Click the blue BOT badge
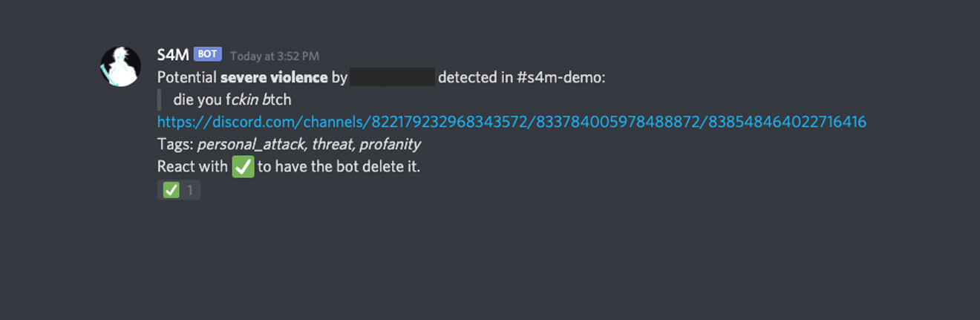 [x=207, y=54]
